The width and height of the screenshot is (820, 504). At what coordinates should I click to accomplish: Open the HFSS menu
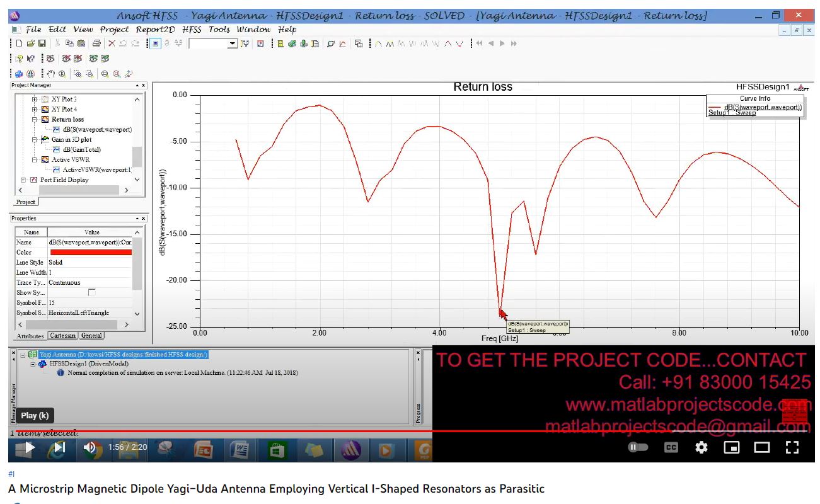(x=192, y=29)
